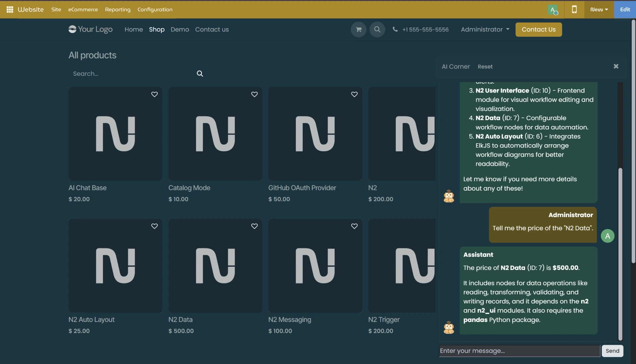
Task: Click the products search magnifier icon
Action: 200,73
